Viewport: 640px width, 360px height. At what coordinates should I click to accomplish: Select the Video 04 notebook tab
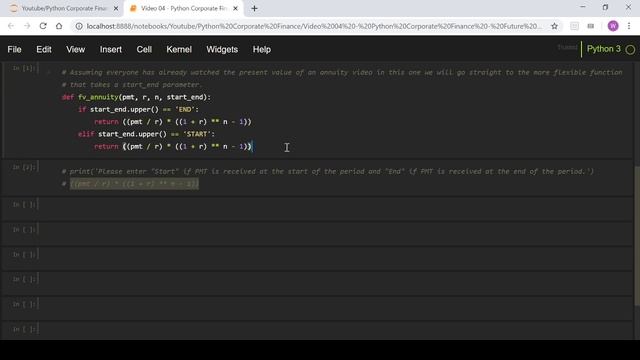(x=184, y=8)
